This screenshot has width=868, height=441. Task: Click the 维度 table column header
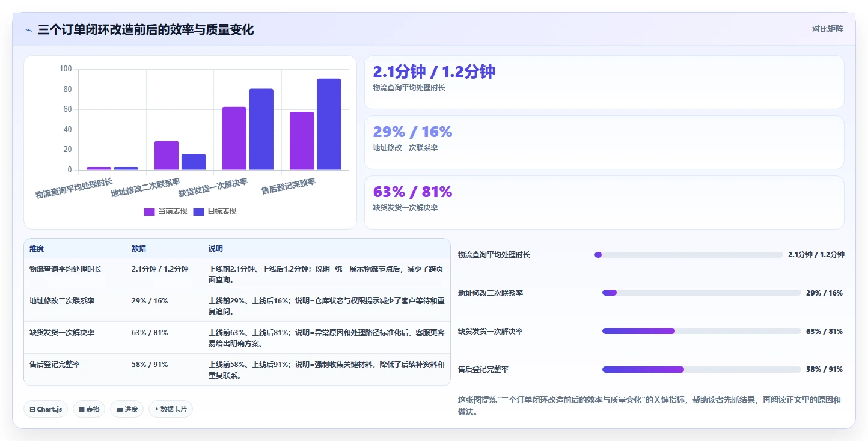pos(37,249)
